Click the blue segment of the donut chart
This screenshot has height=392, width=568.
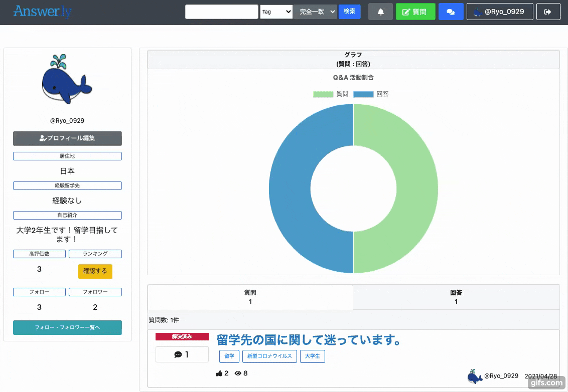pos(290,188)
